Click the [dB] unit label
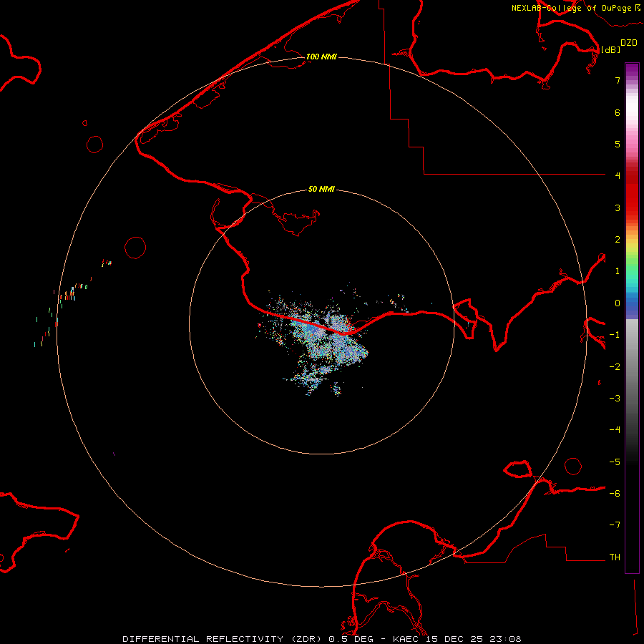The height and width of the screenshot is (644, 644). (x=610, y=49)
